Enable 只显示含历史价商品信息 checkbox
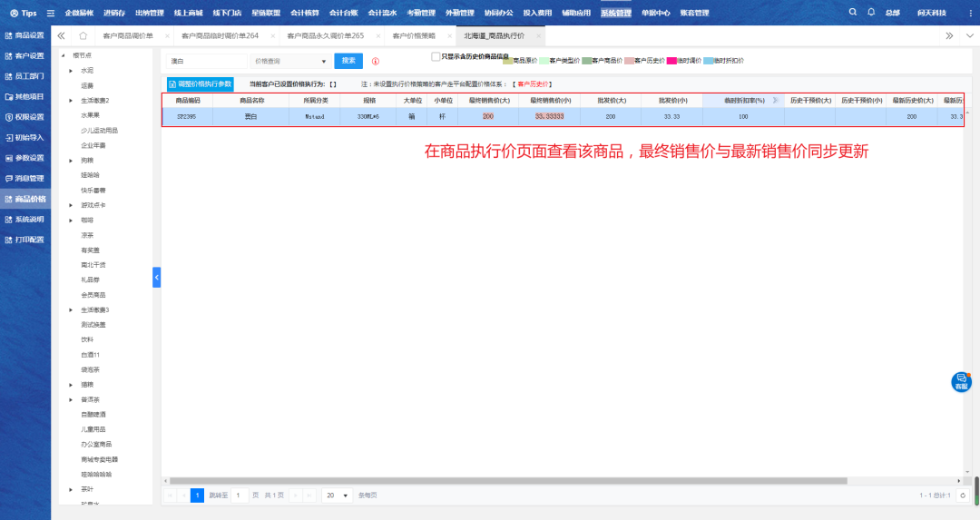Viewport: 980px width, 520px height. coord(436,56)
